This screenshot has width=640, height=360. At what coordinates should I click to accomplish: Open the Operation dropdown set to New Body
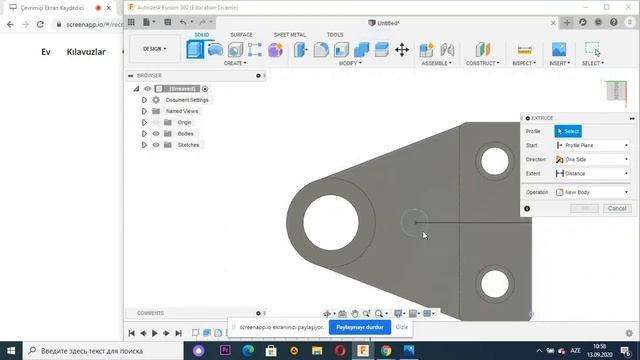[592, 192]
